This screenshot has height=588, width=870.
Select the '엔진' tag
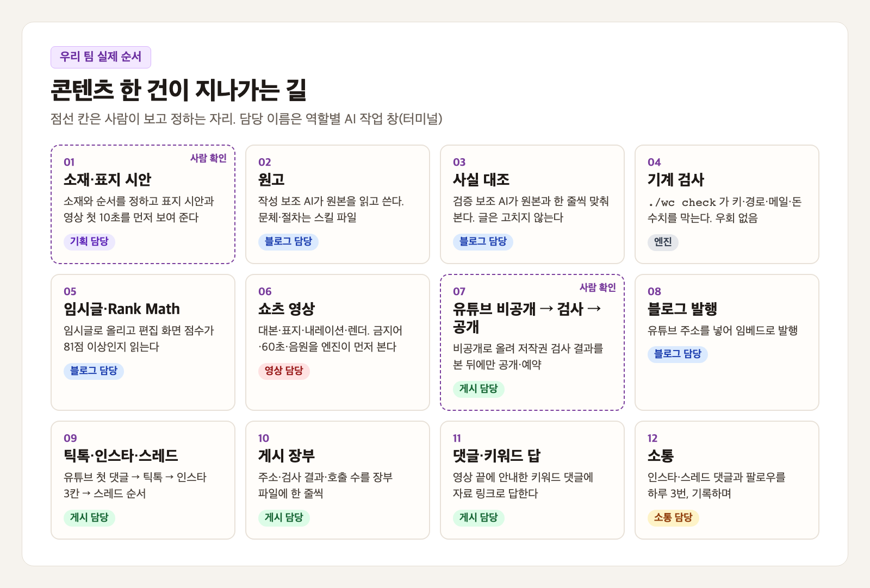click(663, 242)
